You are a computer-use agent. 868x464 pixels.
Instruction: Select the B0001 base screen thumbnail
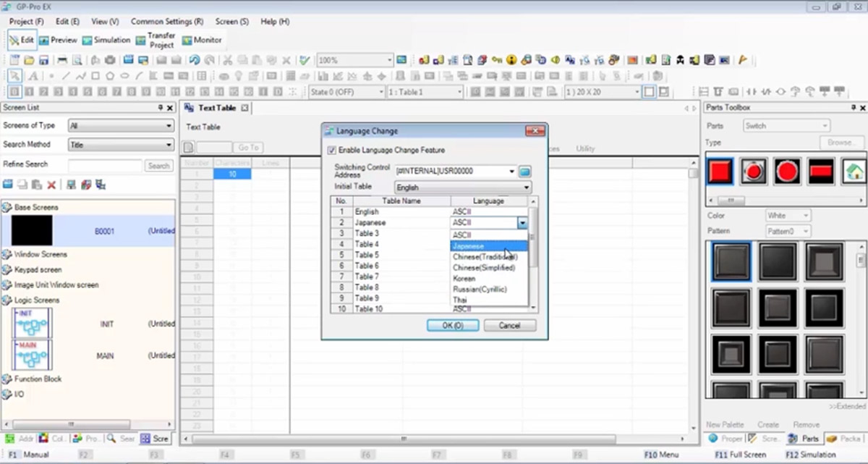point(32,231)
